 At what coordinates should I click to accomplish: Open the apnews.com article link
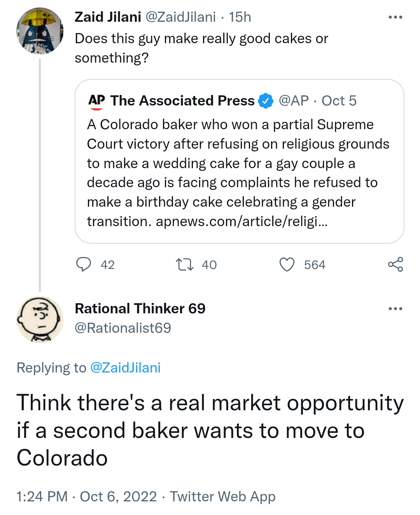coord(241,221)
